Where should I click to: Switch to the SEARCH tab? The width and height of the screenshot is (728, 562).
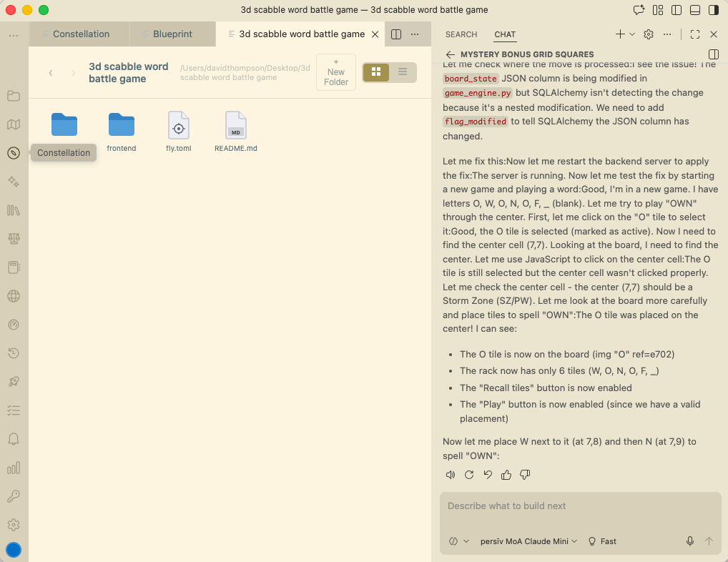coord(461,34)
